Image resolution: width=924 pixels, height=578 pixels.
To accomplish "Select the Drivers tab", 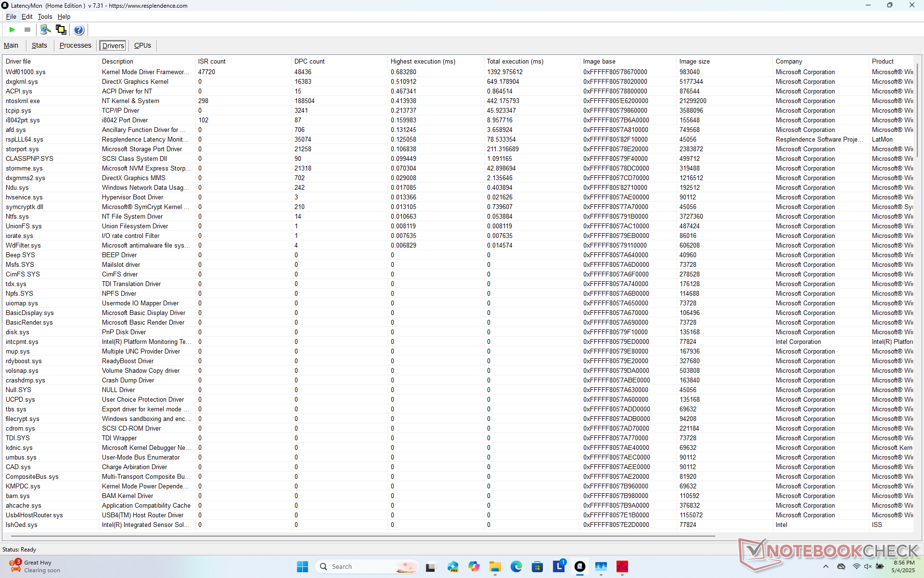I will click(x=114, y=45).
